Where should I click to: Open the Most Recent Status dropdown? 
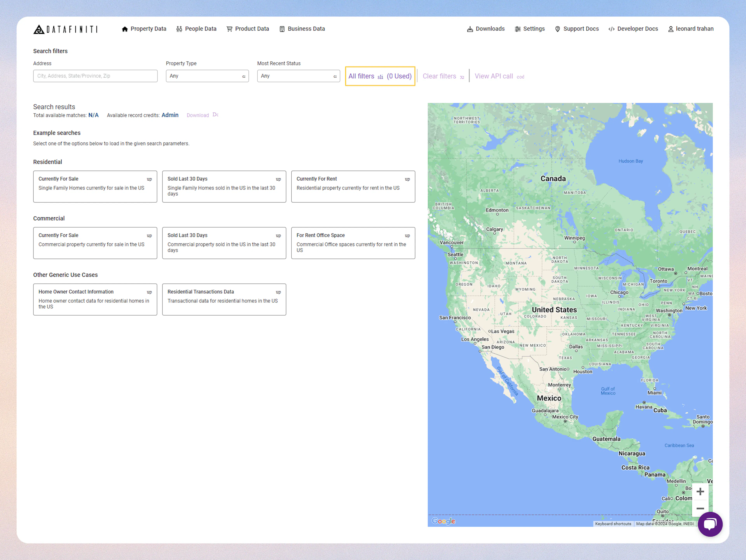298,76
